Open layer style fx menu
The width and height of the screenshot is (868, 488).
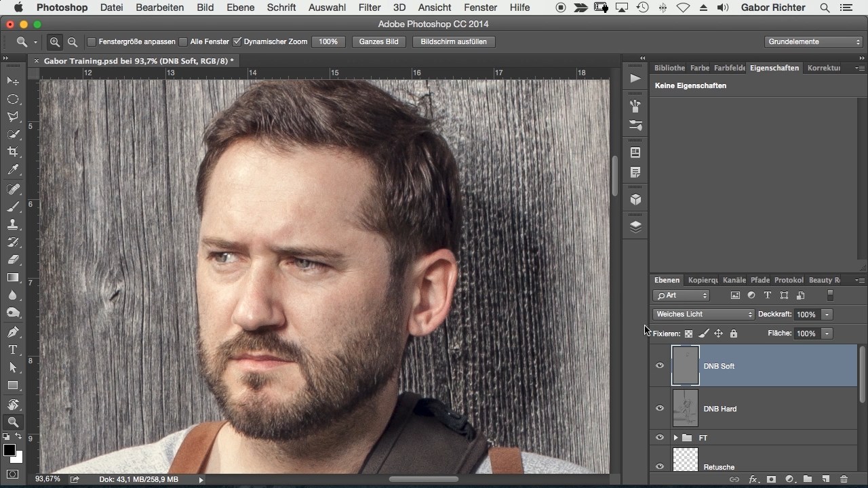753,479
